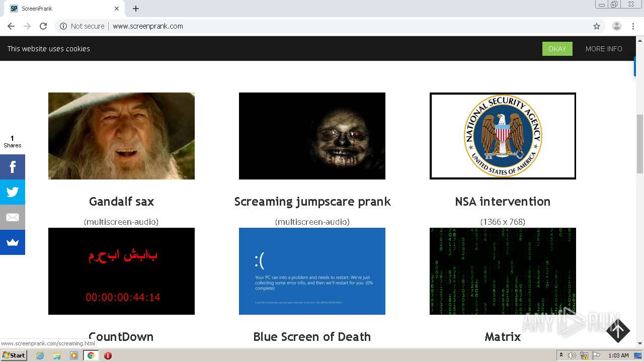Viewport: 644px width, 362px height.
Task: Accept cookies with OKAY button
Action: coord(557,49)
